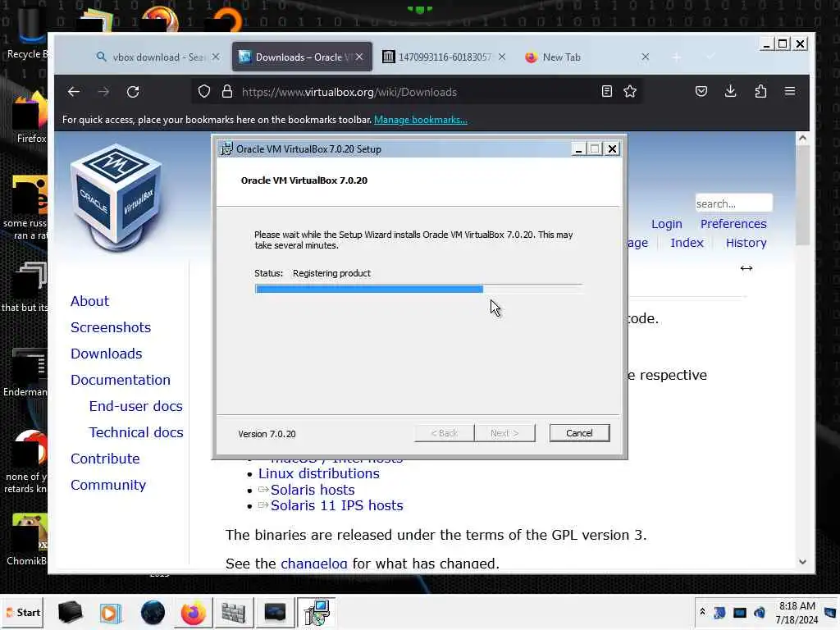This screenshot has width=840, height=630.
Task: Open the changelog link
Action: coord(314,563)
